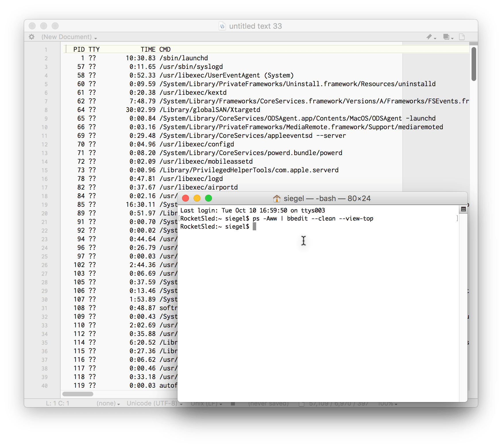Click the blank page icon at toolbar right
The height and width of the screenshot is (448, 502).
pyautogui.click(x=462, y=37)
